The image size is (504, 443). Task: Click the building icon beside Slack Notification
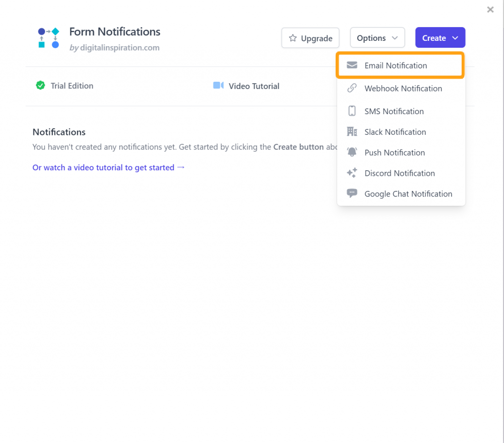click(x=352, y=132)
